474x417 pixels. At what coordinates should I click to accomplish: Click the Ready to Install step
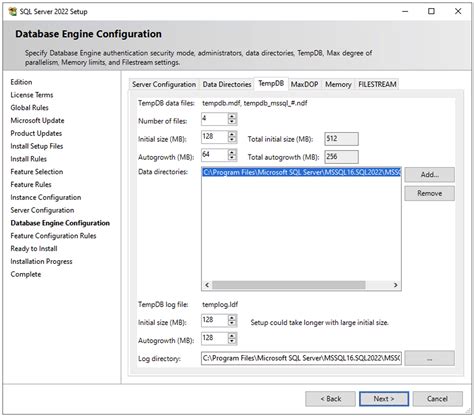[x=34, y=249]
